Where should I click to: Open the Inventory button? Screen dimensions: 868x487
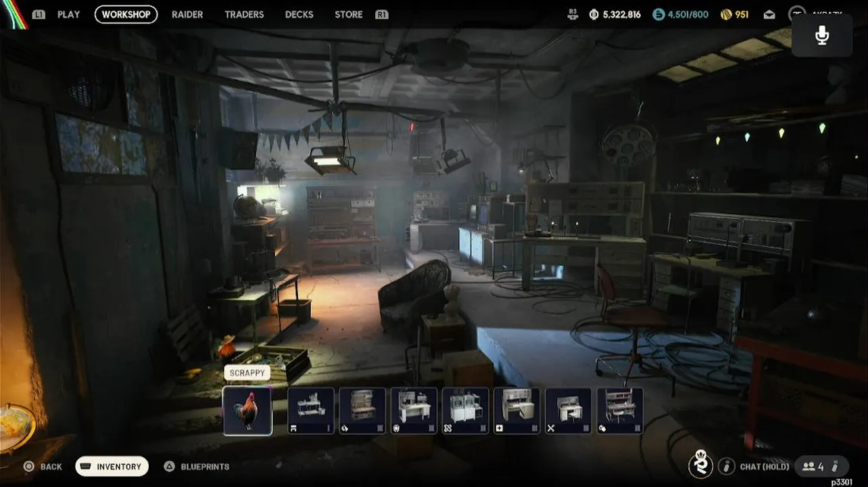pos(112,466)
